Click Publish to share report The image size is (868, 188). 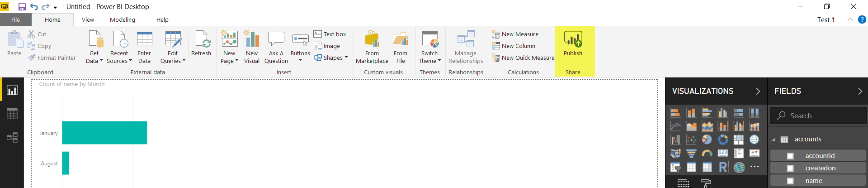point(573,43)
